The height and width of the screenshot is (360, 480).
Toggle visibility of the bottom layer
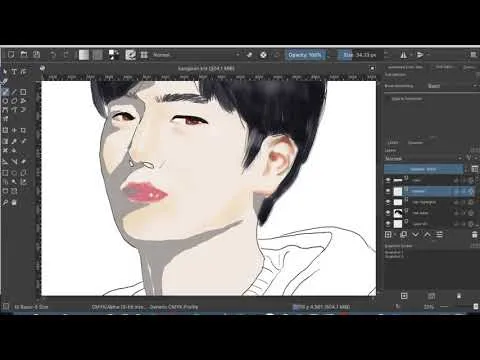coord(388,224)
